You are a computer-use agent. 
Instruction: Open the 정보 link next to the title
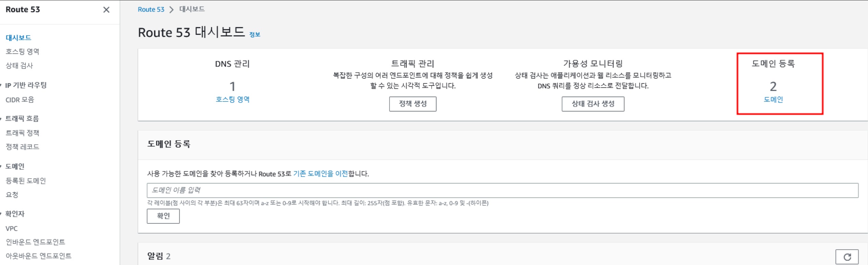pos(255,34)
